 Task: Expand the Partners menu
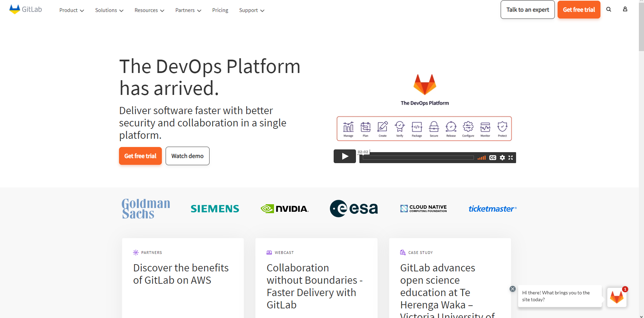tap(188, 10)
